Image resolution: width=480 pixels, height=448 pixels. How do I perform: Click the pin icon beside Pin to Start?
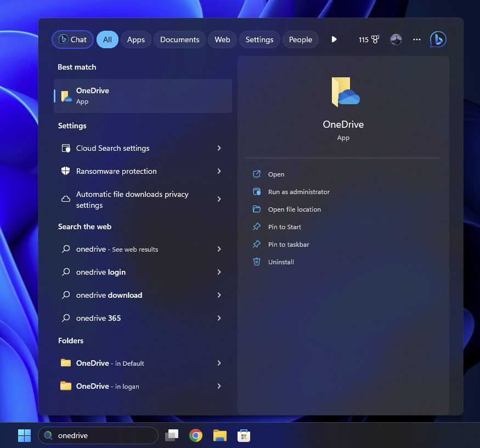(x=257, y=226)
